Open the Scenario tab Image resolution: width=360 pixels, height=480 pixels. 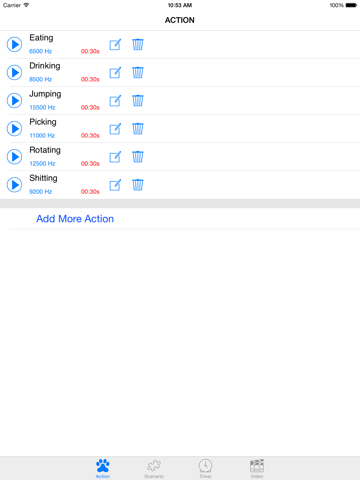[x=154, y=468]
